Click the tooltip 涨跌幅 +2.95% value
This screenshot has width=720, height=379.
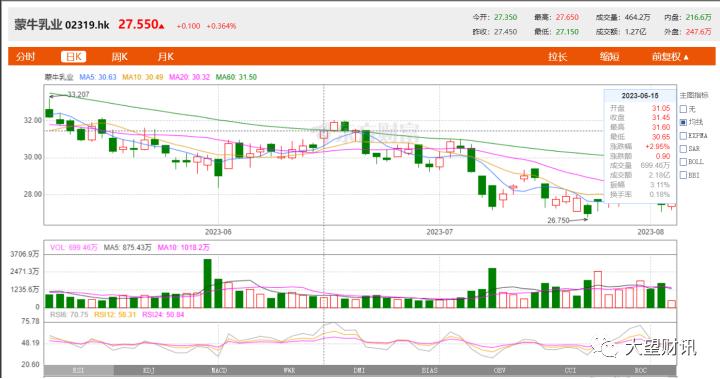point(658,147)
